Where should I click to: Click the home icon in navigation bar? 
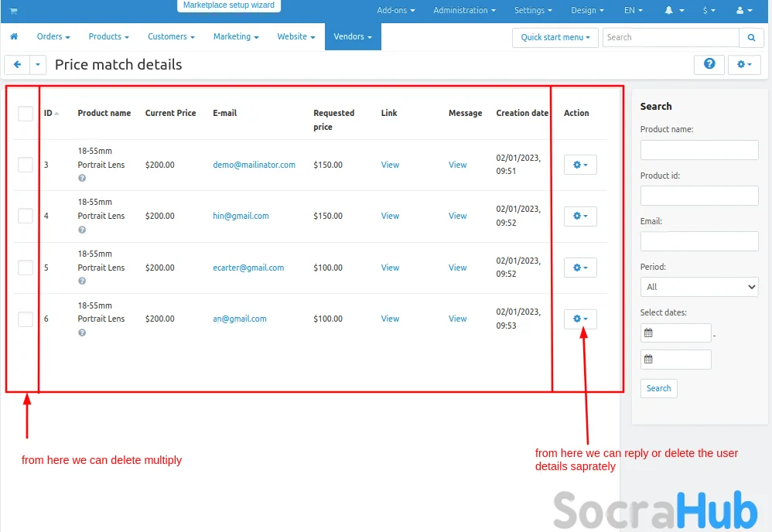point(14,36)
